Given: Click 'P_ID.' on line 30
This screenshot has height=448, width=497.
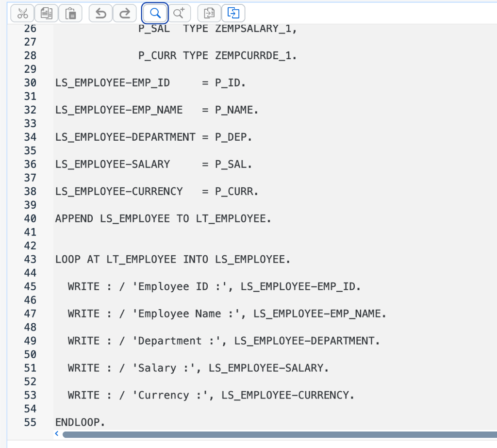Looking at the screenshot, I should tap(230, 83).
